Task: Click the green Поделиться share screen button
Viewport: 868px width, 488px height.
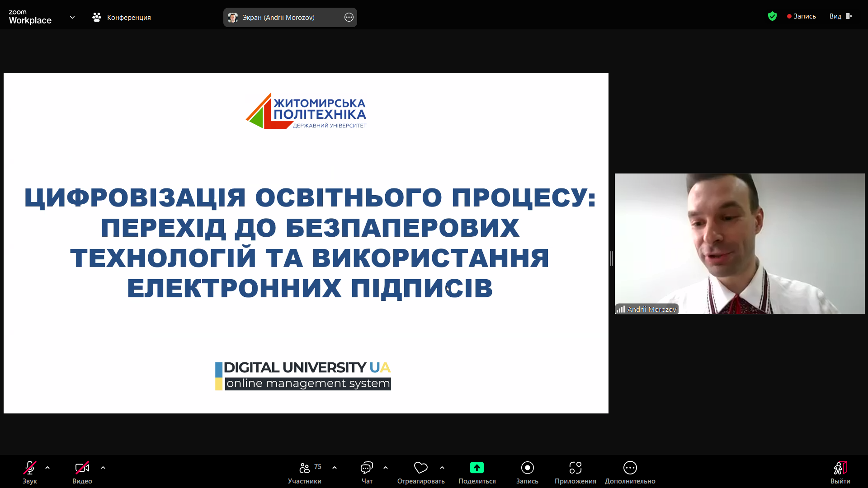Action: (476, 468)
